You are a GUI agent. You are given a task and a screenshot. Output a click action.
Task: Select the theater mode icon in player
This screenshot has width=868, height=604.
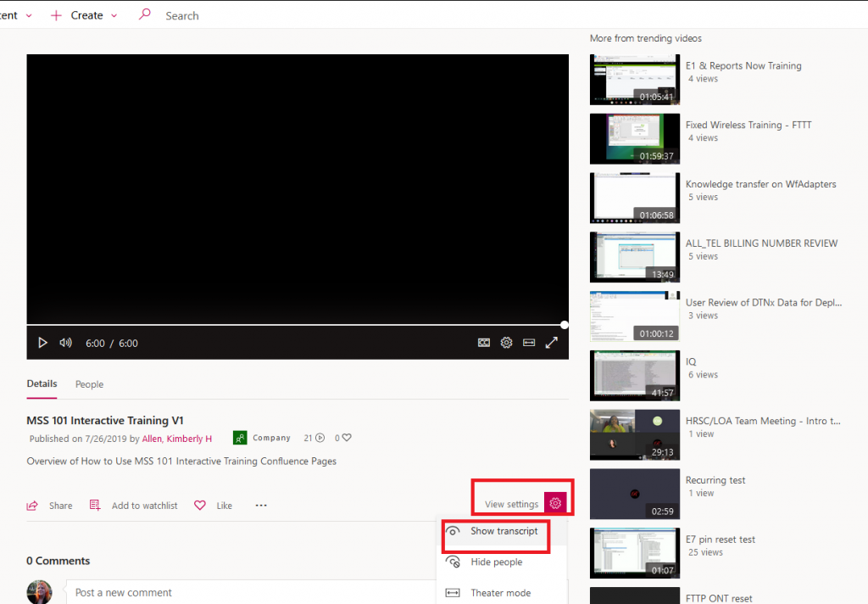(529, 342)
